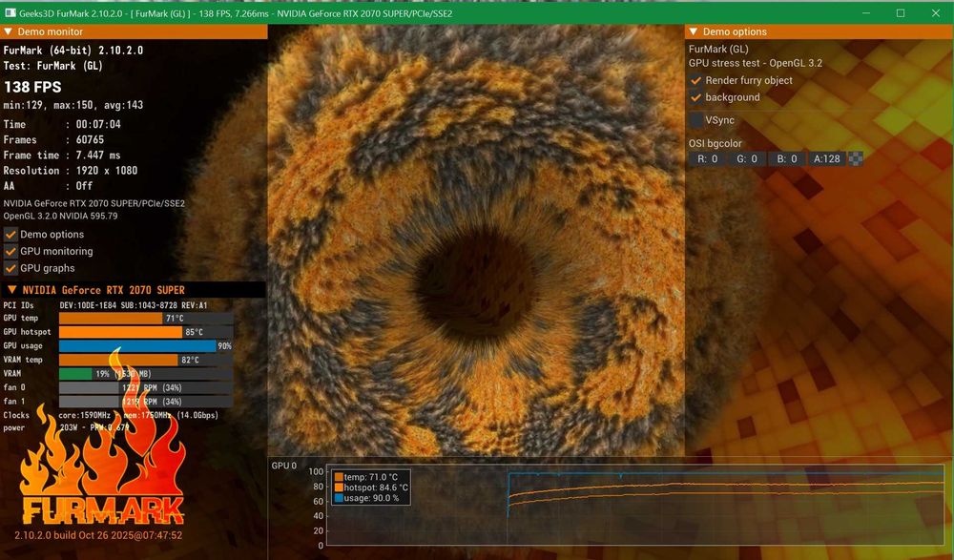Click the GPU usage 90% bar
Screen dimensions: 954x560
(146, 345)
